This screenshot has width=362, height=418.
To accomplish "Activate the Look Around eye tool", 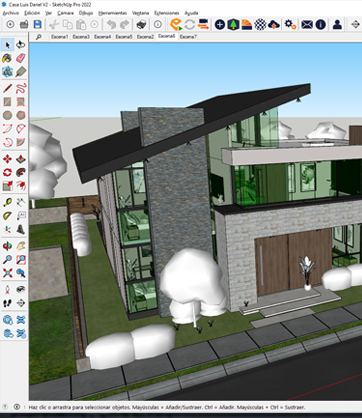I will [x=21, y=289].
